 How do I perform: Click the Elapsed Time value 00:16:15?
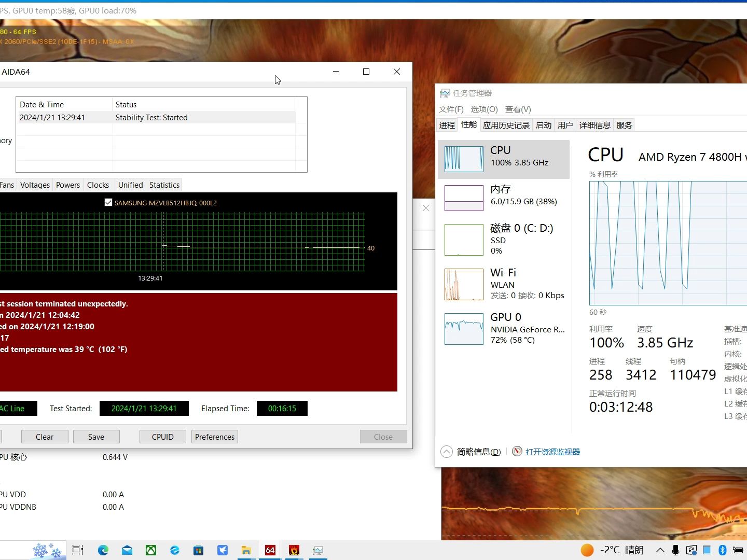282,409
